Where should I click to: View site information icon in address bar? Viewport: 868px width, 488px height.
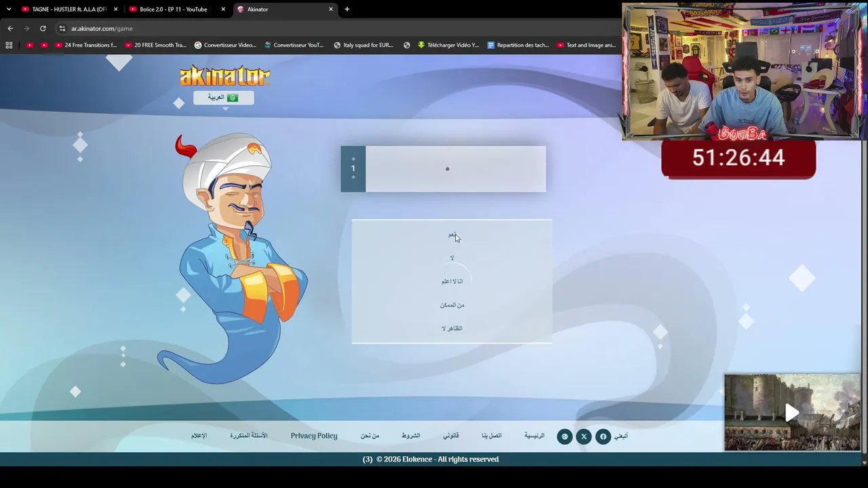tap(62, 28)
